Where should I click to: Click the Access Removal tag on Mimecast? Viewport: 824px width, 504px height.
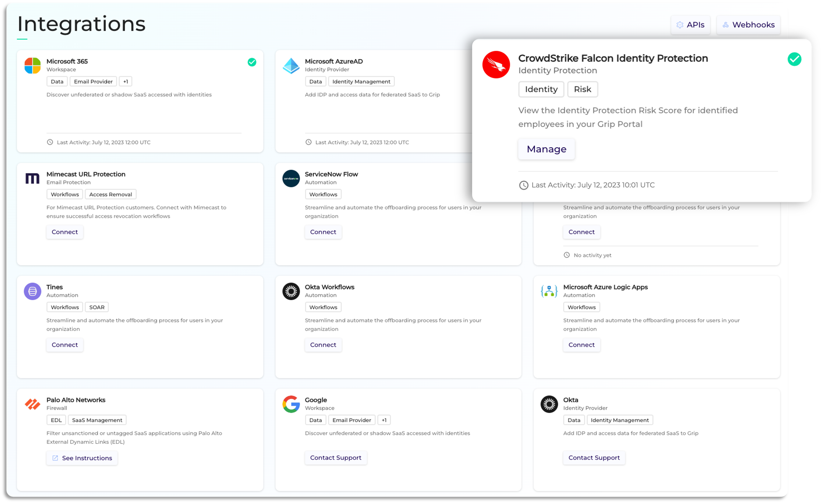coord(111,195)
